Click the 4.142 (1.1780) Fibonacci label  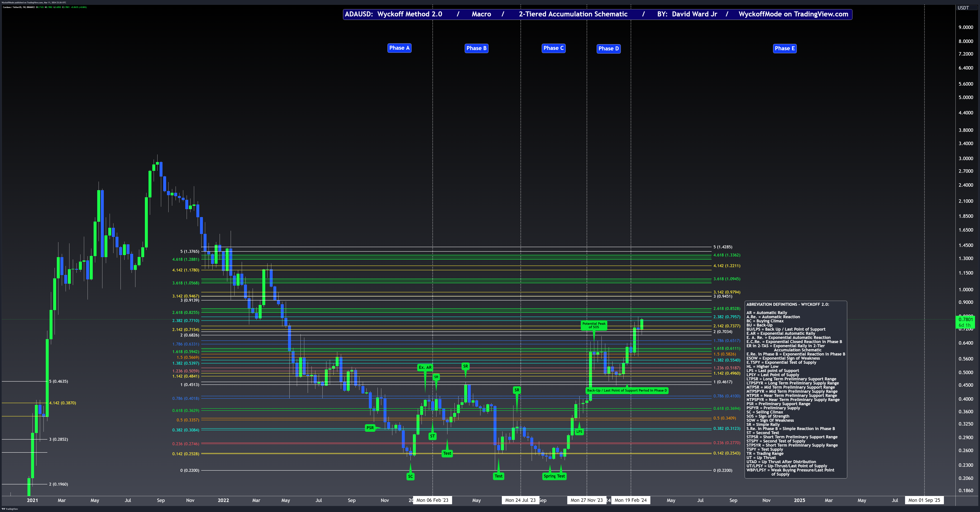tap(186, 270)
